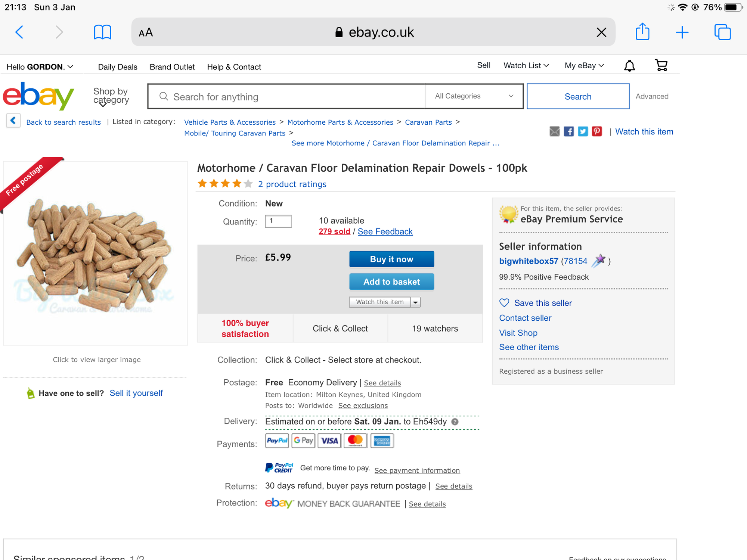Open a new Safari tab
The image size is (747, 560).
coord(682,32)
